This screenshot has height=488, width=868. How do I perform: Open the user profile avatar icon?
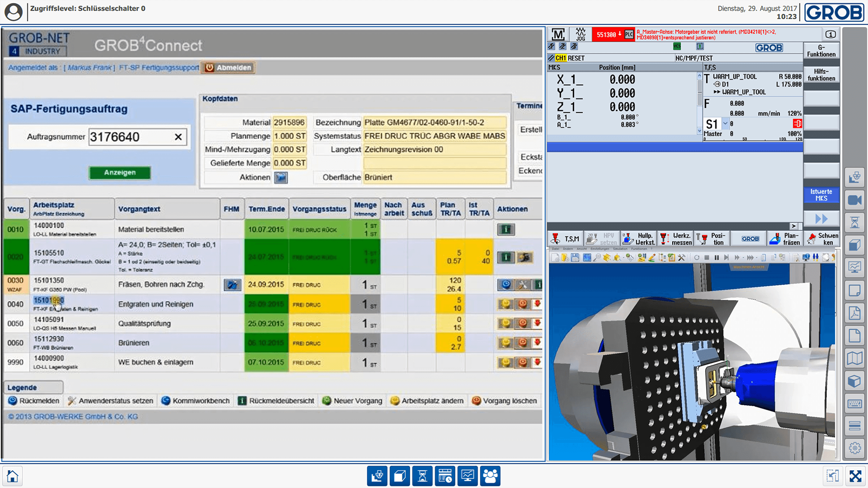click(x=13, y=12)
